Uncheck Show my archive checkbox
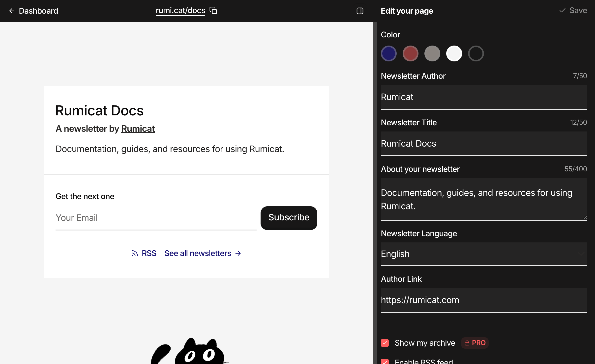 [x=385, y=343]
